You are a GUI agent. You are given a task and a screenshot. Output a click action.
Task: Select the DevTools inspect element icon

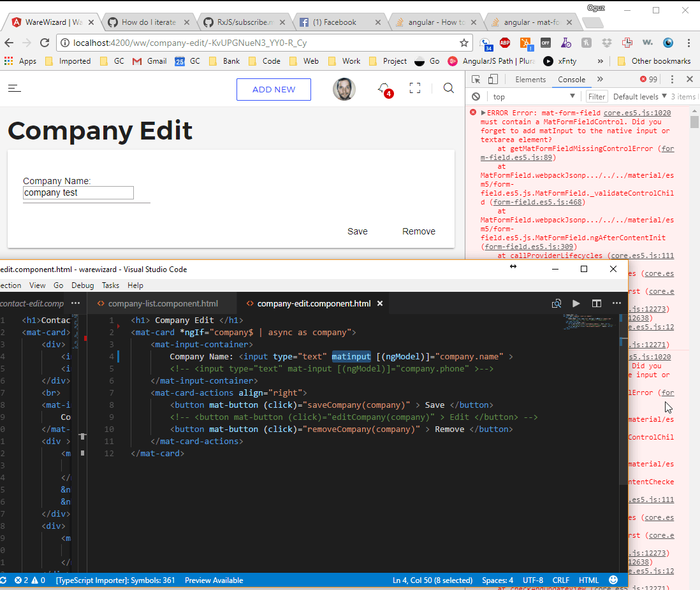tap(476, 80)
